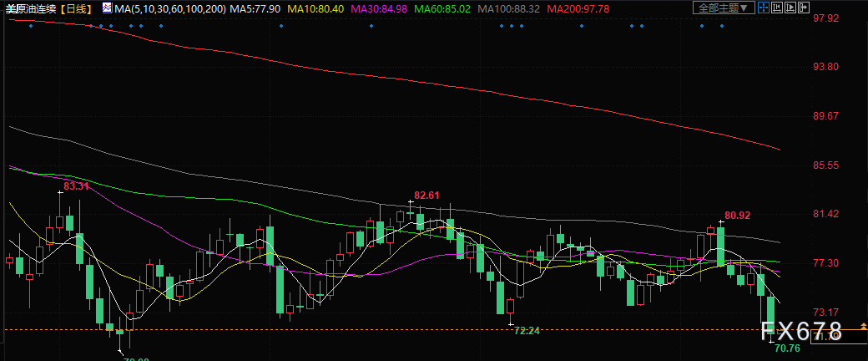Select the MA60:85.02 indicator value
Image resolution: width=868 pixels, height=361 pixels.
[x=443, y=8]
